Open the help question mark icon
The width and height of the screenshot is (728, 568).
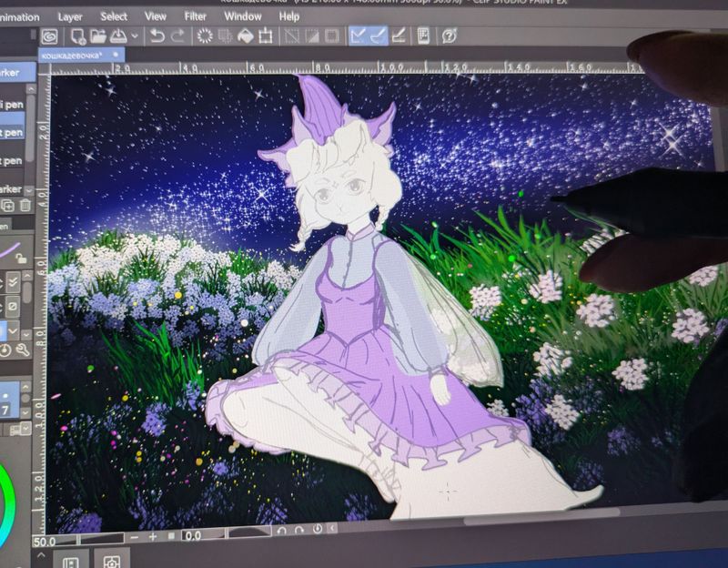(x=449, y=36)
